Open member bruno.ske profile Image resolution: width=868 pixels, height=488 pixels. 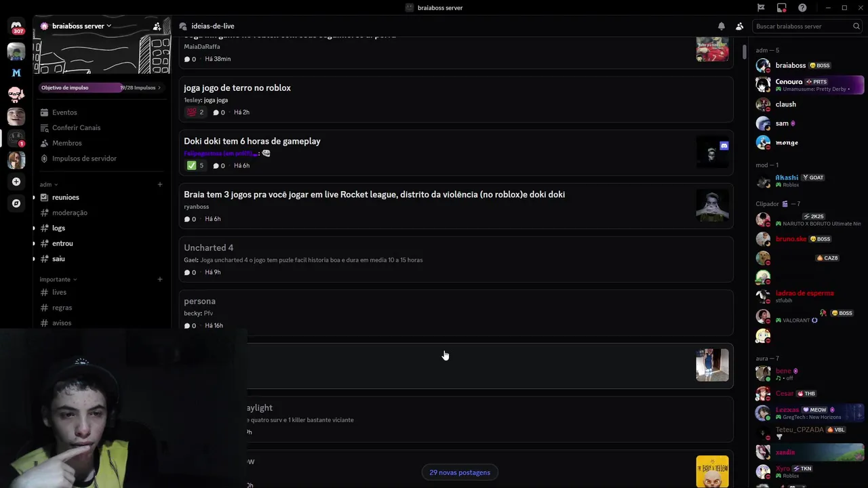pyautogui.click(x=809, y=239)
